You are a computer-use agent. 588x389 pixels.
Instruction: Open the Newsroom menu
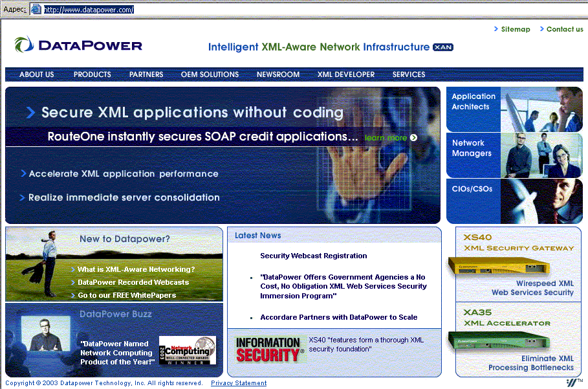point(278,74)
